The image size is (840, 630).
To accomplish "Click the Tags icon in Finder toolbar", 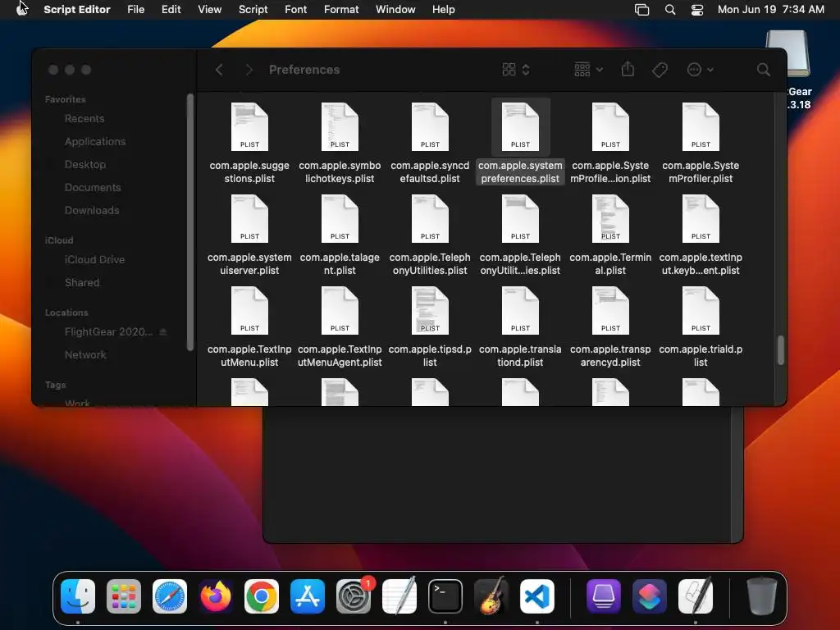I will click(x=660, y=70).
